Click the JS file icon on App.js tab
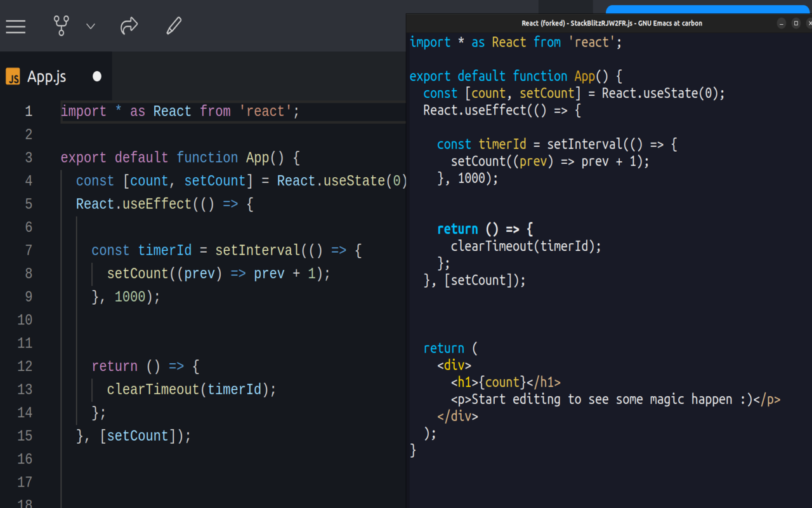The width and height of the screenshot is (812, 508). (13, 77)
